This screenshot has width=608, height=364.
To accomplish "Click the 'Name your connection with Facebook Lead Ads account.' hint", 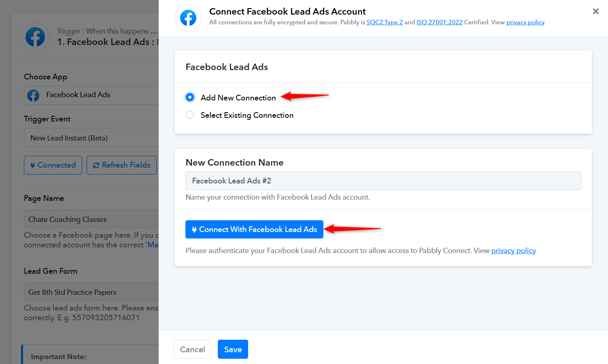I will click(x=278, y=197).
